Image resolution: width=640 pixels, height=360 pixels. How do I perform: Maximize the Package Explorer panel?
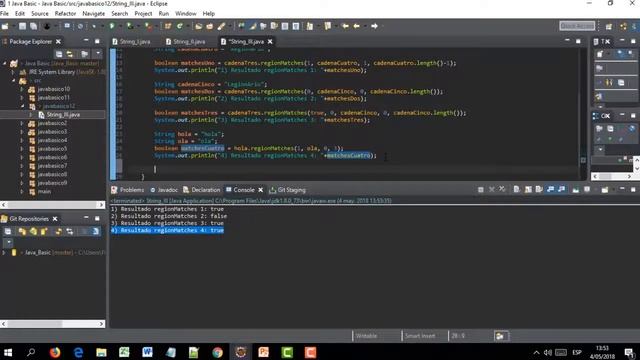click(97, 41)
